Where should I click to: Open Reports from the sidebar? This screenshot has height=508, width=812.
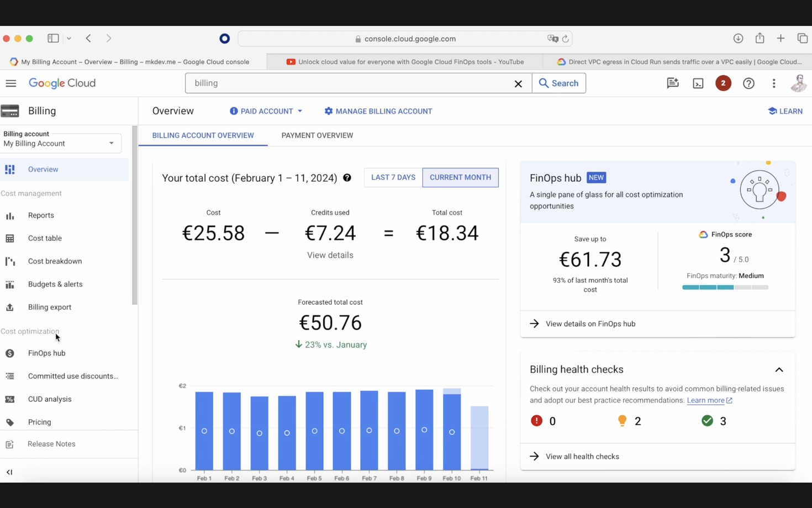[41, 215]
